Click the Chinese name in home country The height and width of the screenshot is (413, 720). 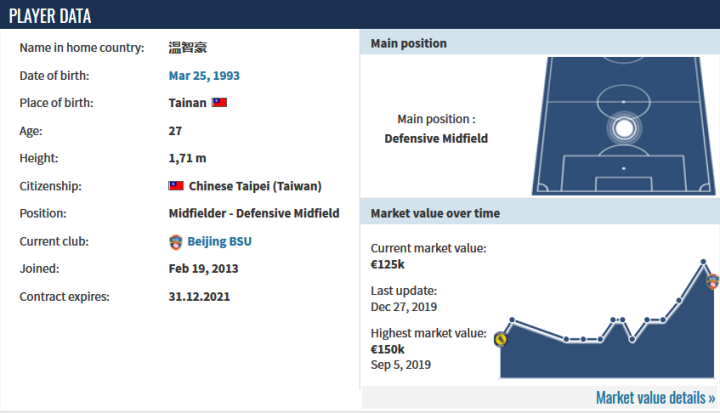click(188, 47)
